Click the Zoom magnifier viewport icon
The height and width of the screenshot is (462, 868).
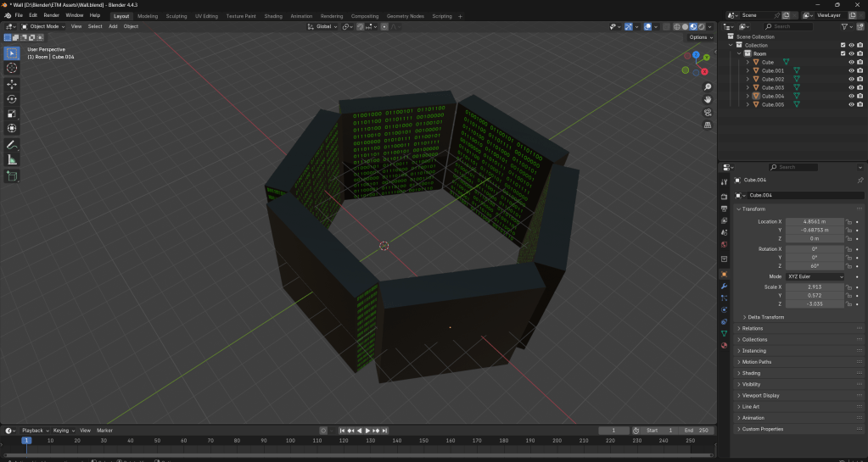pos(708,86)
